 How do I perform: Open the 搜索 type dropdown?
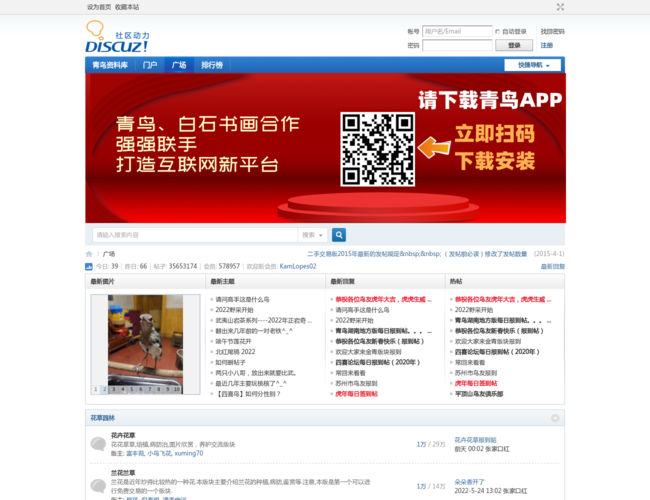(x=312, y=235)
